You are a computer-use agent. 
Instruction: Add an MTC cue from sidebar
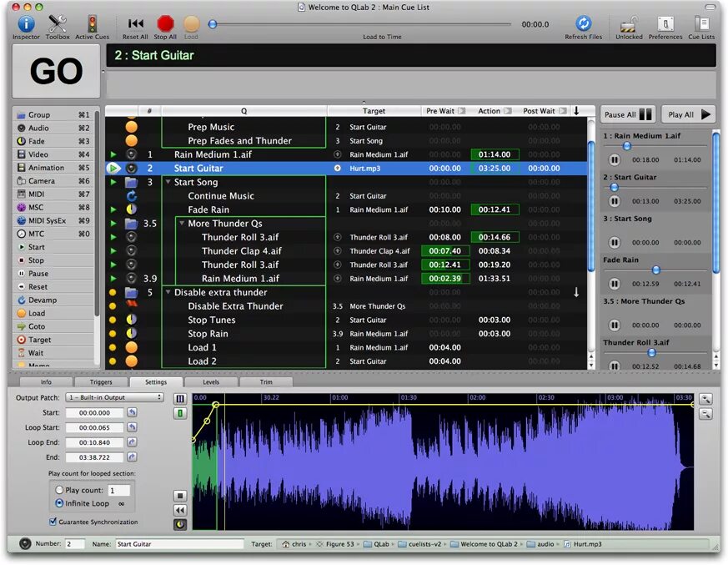[x=55, y=234]
